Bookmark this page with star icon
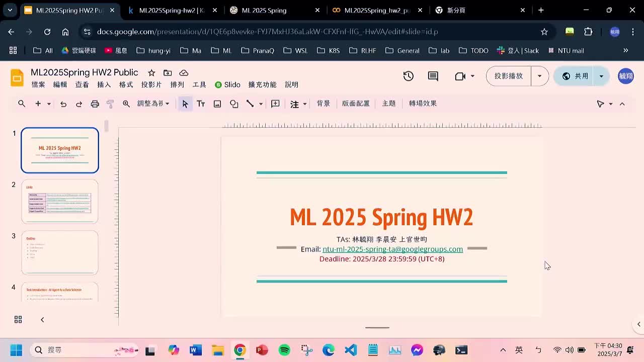The width and height of the screenshot is (644, 362). tap(544, 32)
